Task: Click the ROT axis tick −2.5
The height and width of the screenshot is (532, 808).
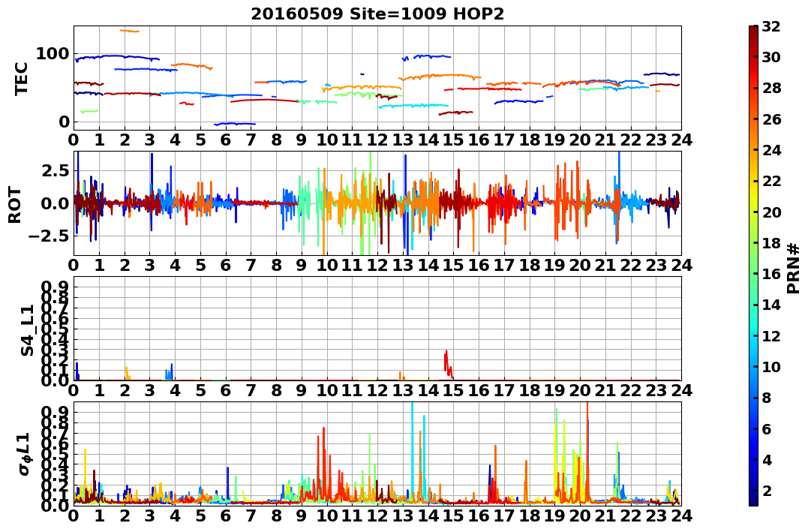Action: (50, 236)
